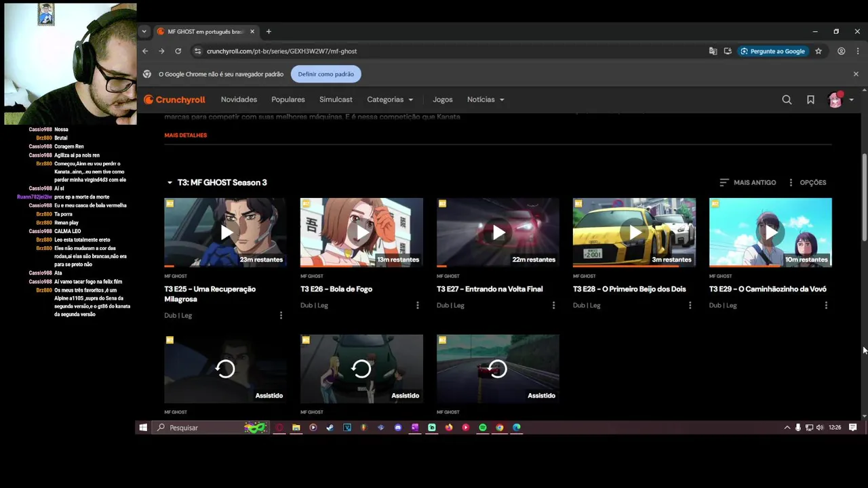Open the Crunchyroll search icon

787,100
